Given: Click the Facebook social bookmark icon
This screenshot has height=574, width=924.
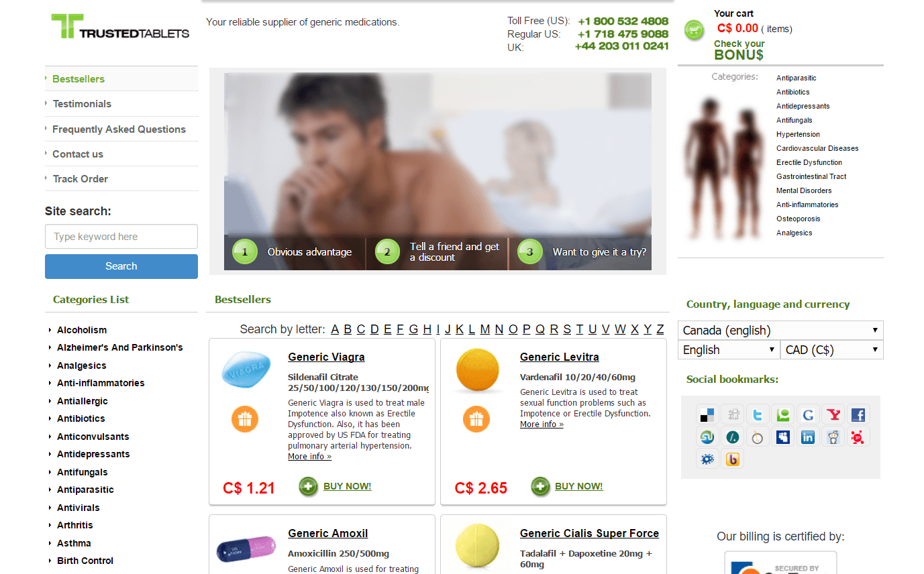Looking at the screenshot, I should pos(858,414).
